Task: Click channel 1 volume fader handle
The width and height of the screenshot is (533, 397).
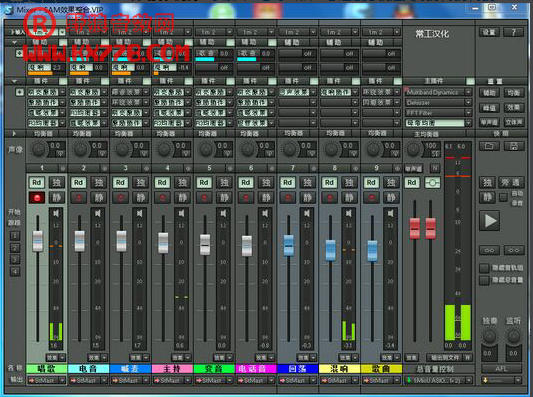Action: (38, 241)
